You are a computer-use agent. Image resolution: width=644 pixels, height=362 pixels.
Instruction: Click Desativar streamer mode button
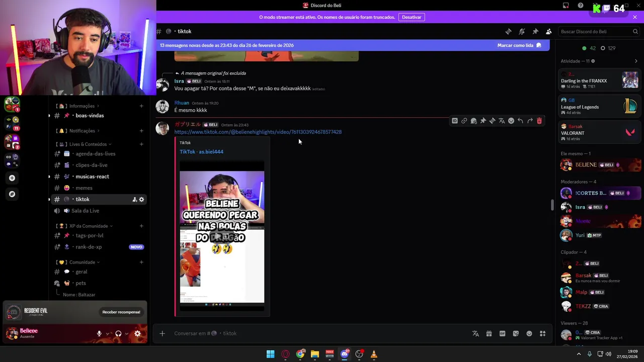click(x=412, y=17)
